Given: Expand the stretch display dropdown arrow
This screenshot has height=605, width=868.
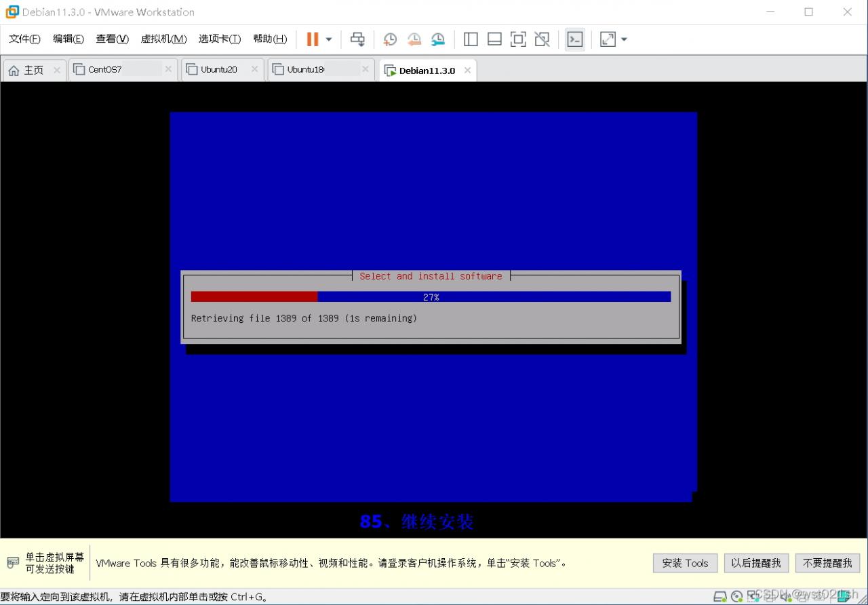Looking at the screenshot, I should (x=624, y=39).
